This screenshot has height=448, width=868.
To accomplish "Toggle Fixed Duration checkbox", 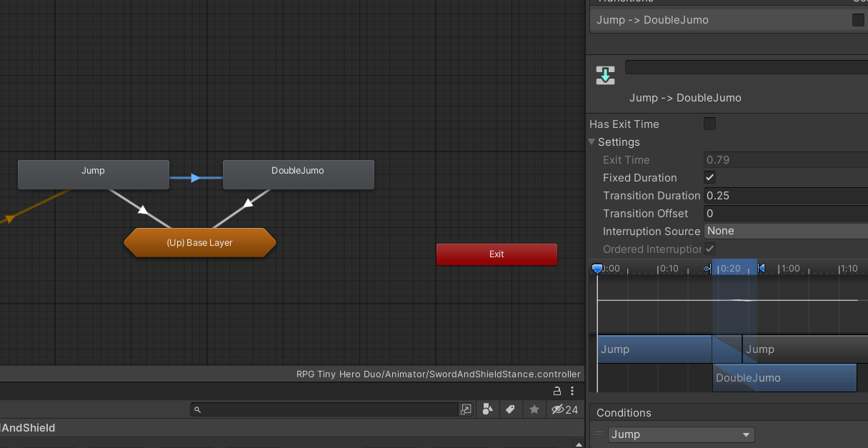I will pos(709,177).
